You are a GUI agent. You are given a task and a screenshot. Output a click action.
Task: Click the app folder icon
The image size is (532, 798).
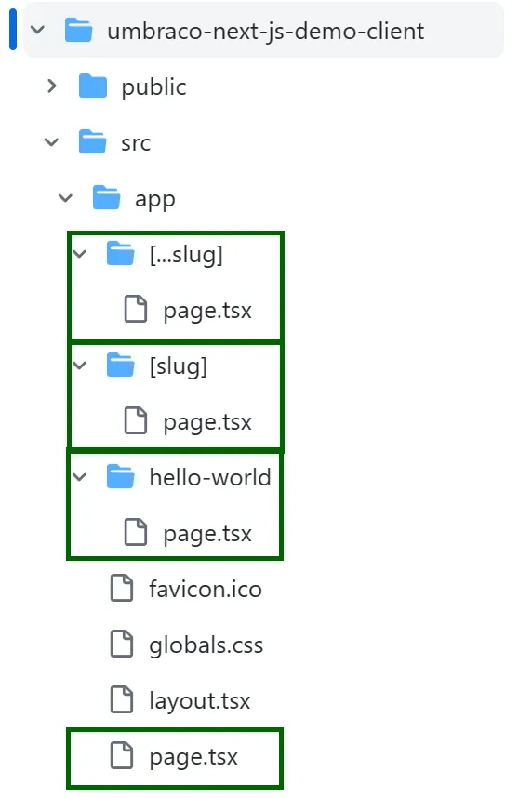click(106, 197)
